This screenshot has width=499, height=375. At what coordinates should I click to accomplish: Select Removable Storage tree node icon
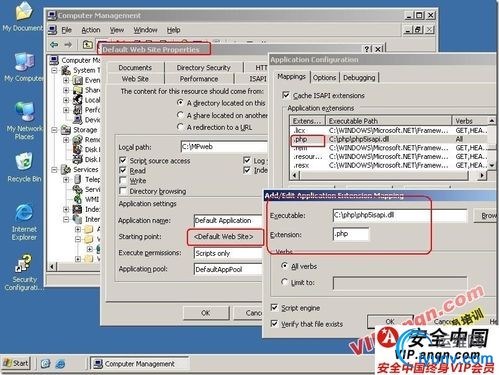click(78, 139)
